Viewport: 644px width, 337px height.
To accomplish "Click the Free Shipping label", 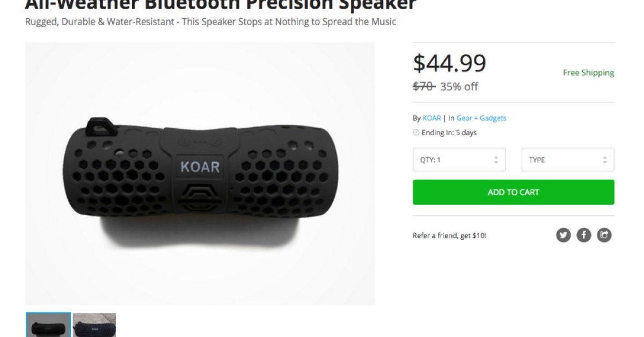I will 588,72.
